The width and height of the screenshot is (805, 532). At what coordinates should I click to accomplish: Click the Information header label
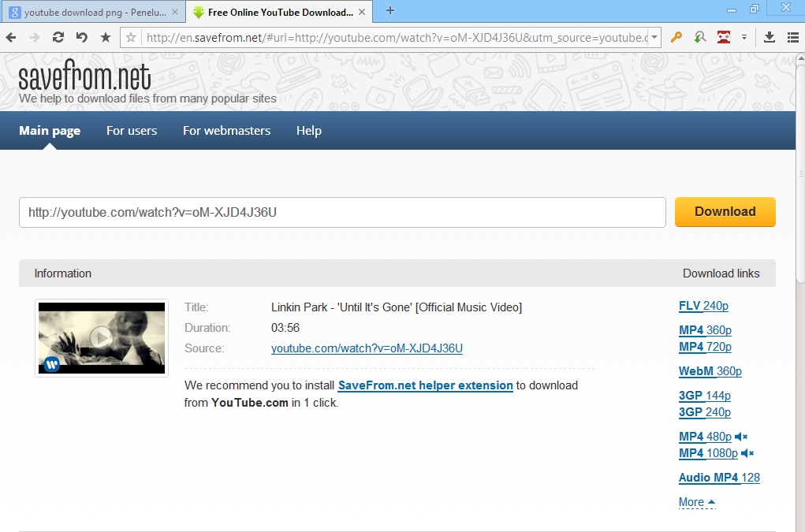62,273
